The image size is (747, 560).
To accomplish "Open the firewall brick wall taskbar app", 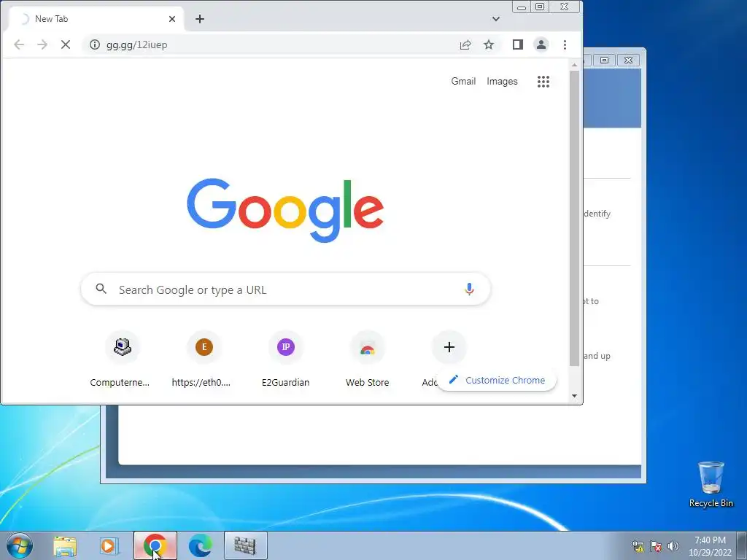I will (246, 545).
